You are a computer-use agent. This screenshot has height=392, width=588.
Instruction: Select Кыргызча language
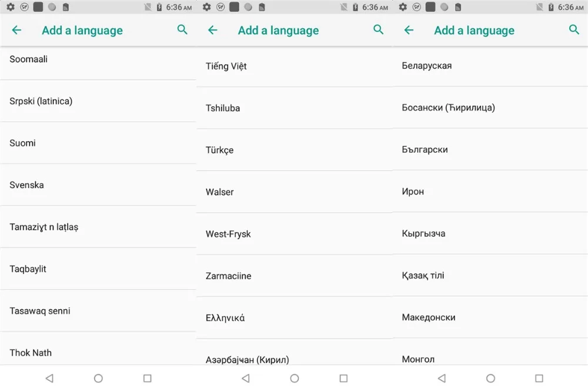coord(490,233)
